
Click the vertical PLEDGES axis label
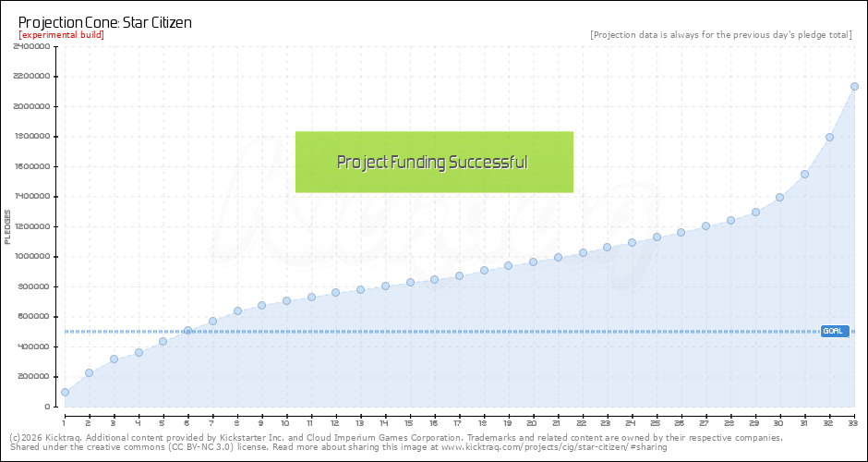(8, 226)
